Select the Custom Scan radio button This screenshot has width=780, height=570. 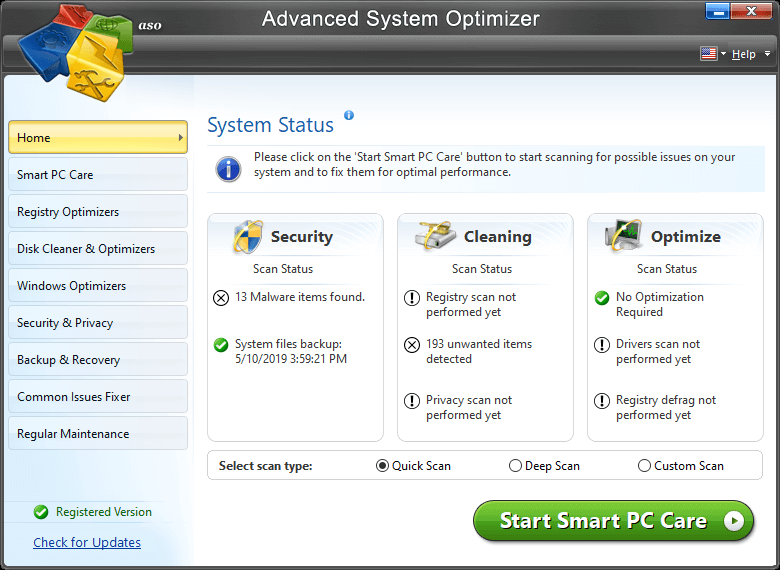coord(644,466)
